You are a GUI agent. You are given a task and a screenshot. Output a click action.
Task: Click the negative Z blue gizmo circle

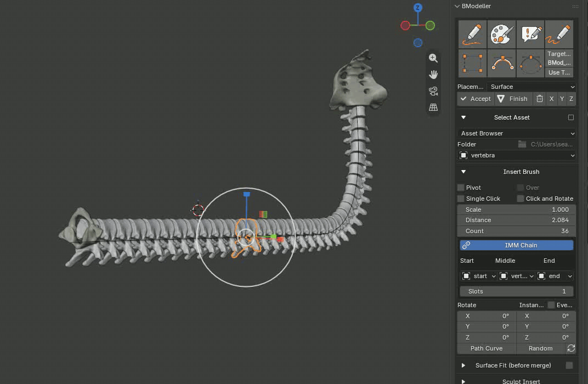418,43
